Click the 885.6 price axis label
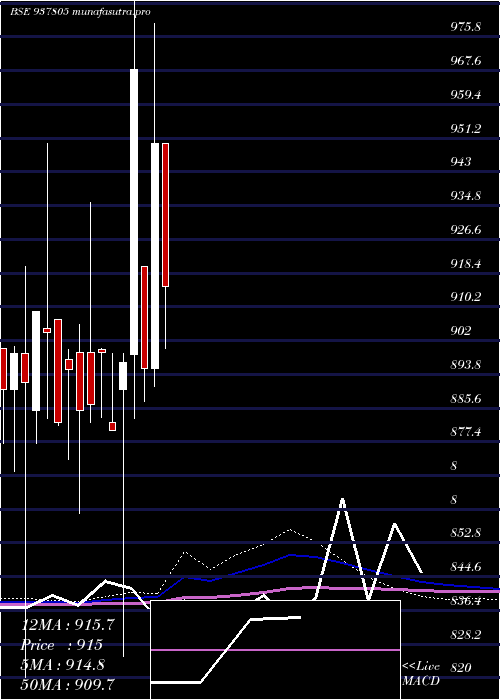The width and height of the screenshot is (500, 700). [466, 398]
